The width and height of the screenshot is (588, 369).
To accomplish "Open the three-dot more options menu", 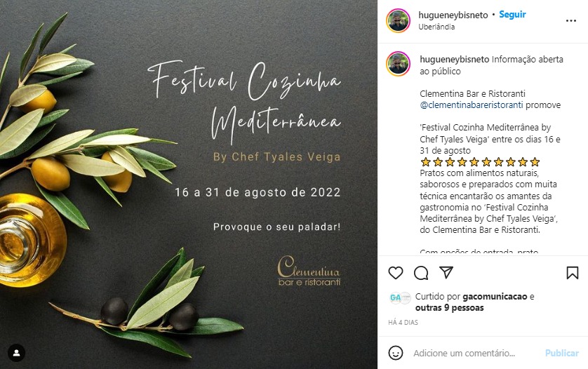I will [x=570, y=20].
